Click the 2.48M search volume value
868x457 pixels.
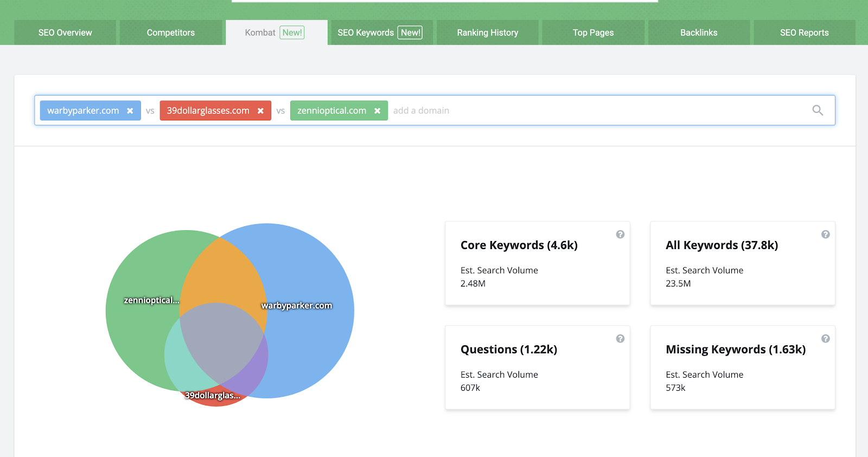473,283
